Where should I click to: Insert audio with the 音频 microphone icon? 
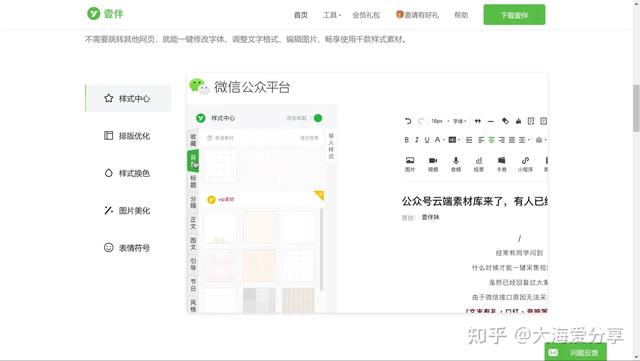click(x=456, y=164)
